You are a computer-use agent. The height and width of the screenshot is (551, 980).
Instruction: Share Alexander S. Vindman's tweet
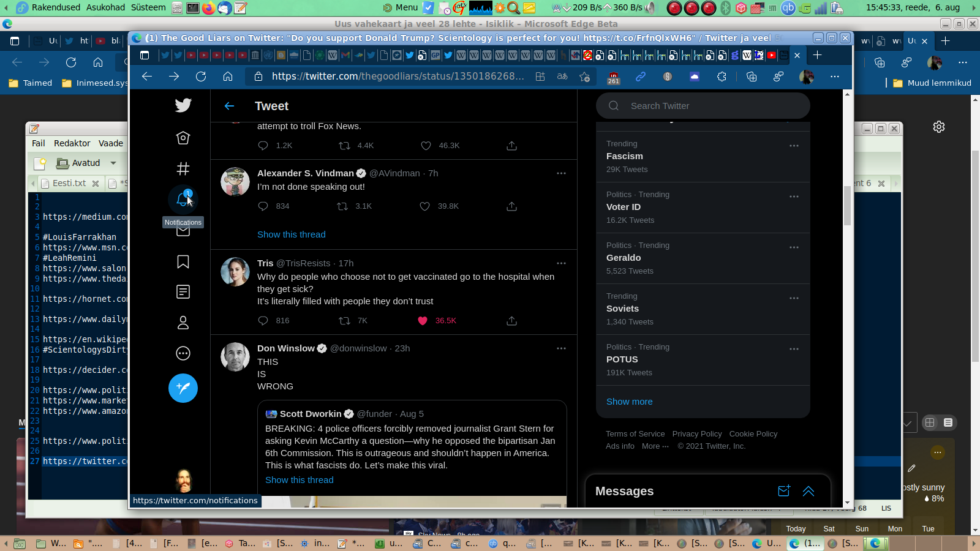click(512, 206)
